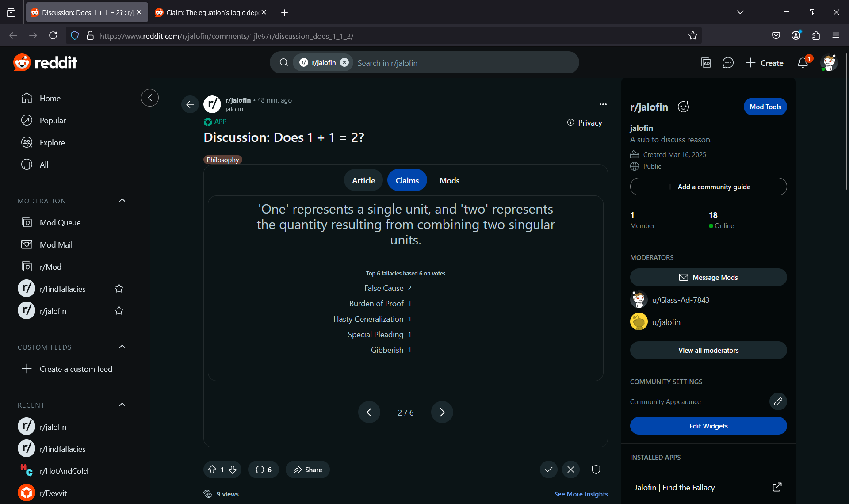The image size is (849, 504).
Task: Open moderator shield actions icon
Action: click(x=596, y=470)
